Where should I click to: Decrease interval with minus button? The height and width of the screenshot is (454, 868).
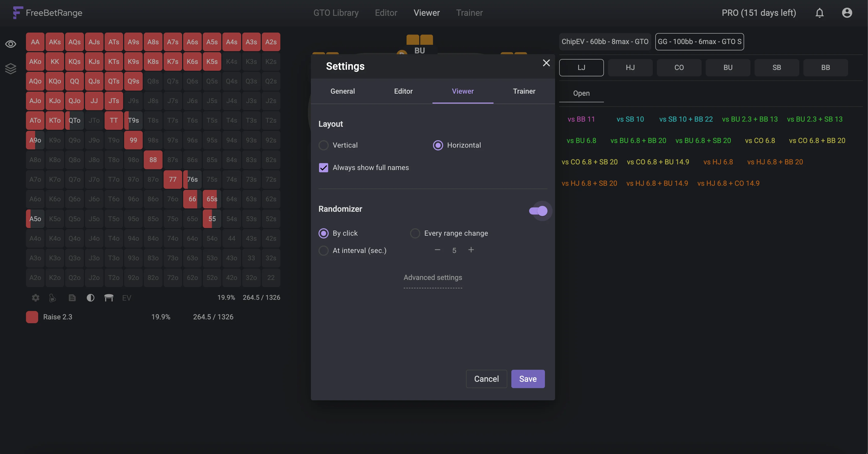[x=437, y=250]
